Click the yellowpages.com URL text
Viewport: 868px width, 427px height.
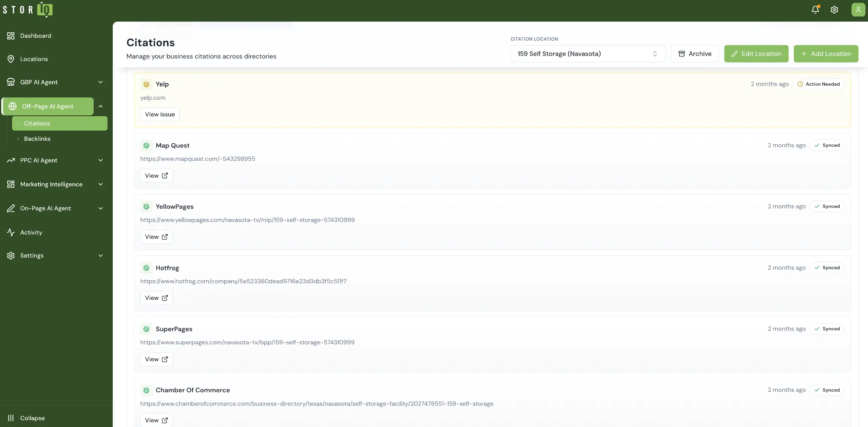tap(248, 220)
